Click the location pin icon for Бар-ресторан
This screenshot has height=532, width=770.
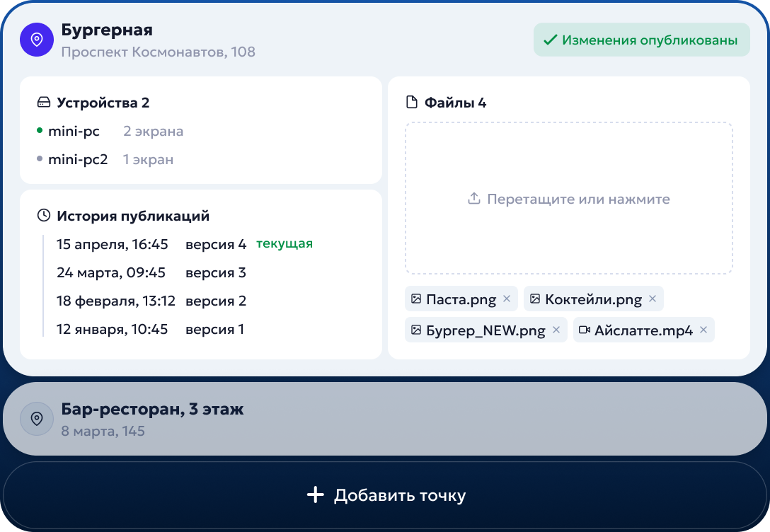tap(36, 419)
